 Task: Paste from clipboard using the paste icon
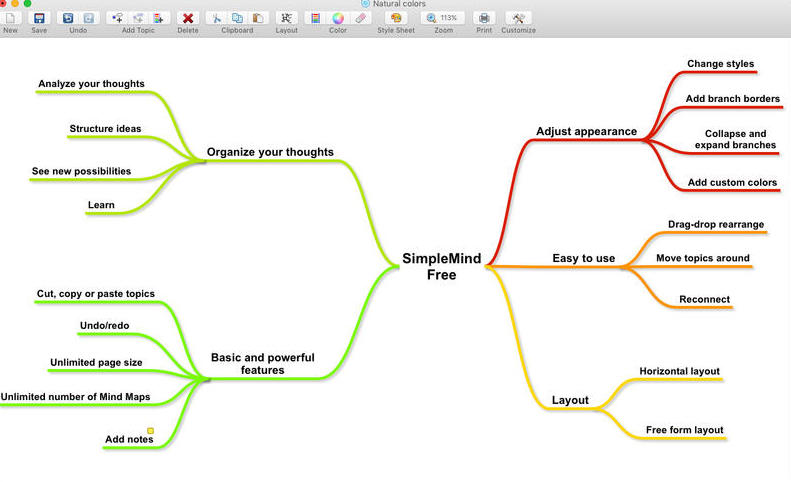(x=258, y=18)
